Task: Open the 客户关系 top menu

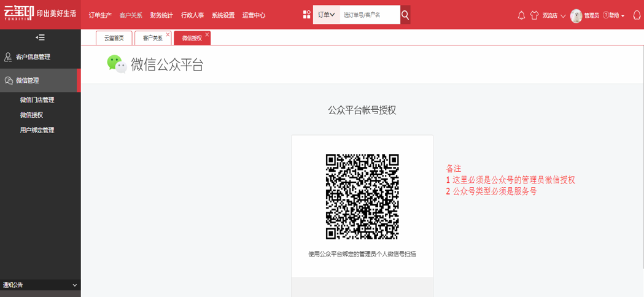Action: (x=131, y=15)
